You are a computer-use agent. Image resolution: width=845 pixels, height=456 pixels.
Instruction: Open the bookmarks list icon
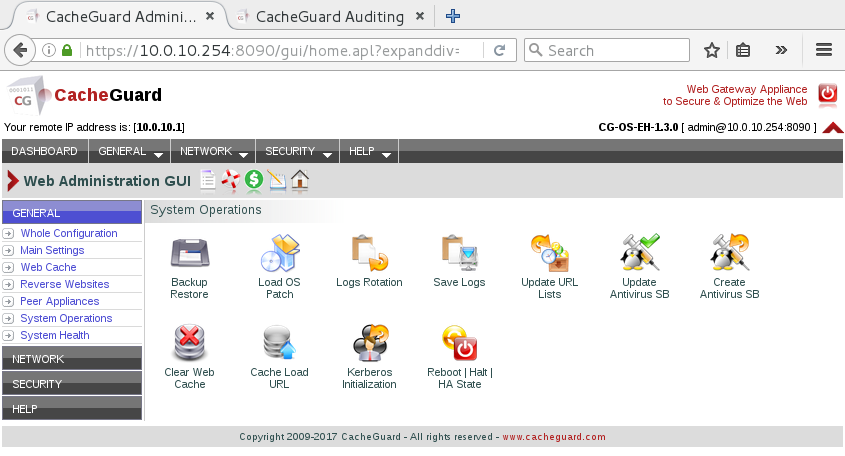743,50
